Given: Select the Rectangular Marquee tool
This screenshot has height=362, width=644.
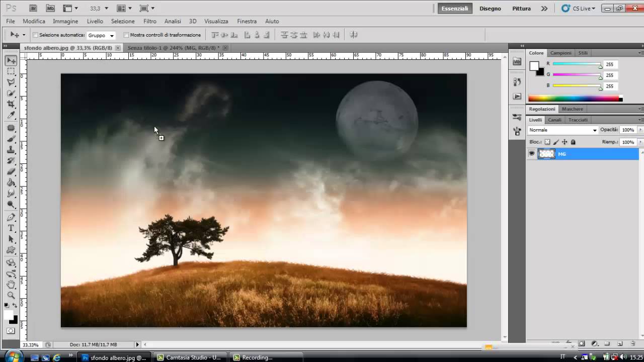Looking at the screenshot, I should (x=11, y=71).
